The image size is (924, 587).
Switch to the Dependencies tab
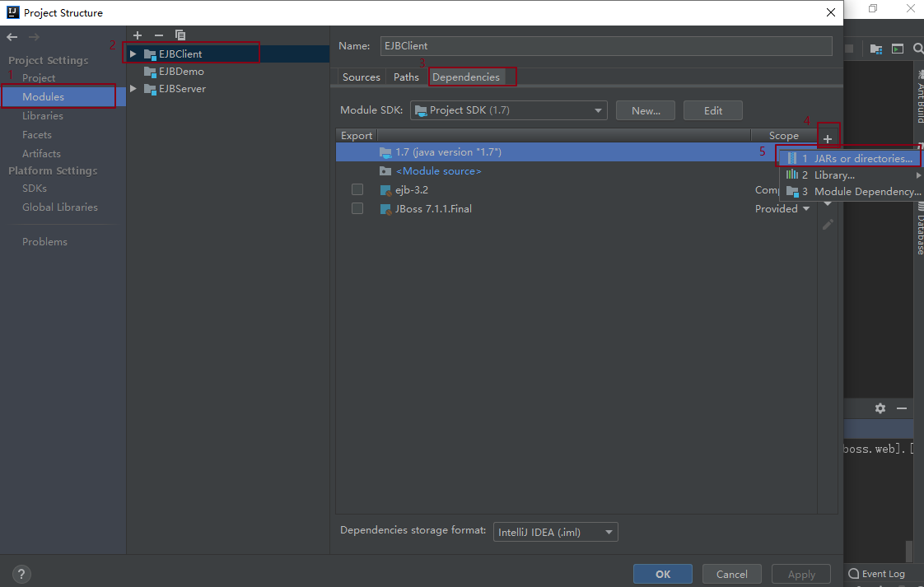coord(465,77)
